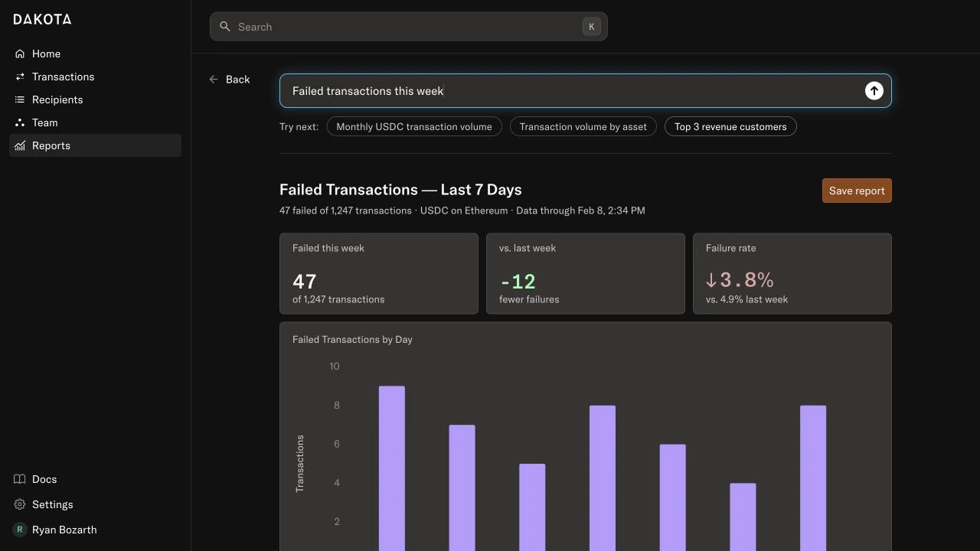Select the Failure rate card showing 3.8%
The height and width of the screenshot is (551, 980).
[x=792, y=274]
